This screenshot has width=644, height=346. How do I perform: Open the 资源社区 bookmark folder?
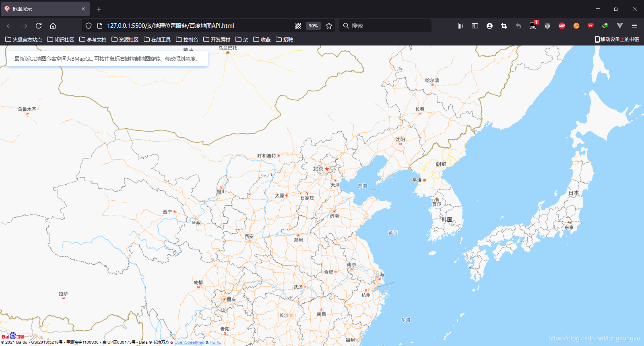(x=125, y=39)
